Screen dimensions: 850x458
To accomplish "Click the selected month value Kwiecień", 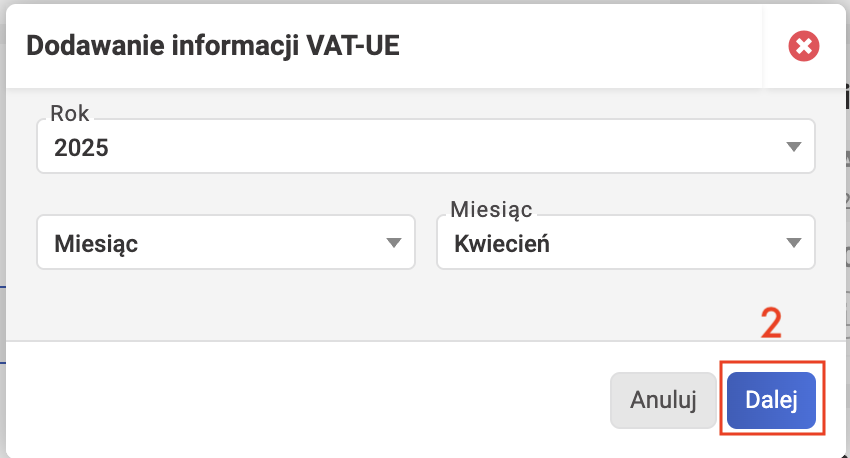I will click(501, 244).
